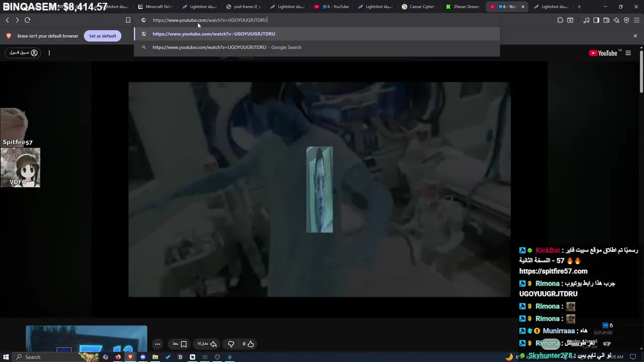Screen dimensions: 644x362
Task: Click the KickBot username in chat
Action: click(547, 250)
